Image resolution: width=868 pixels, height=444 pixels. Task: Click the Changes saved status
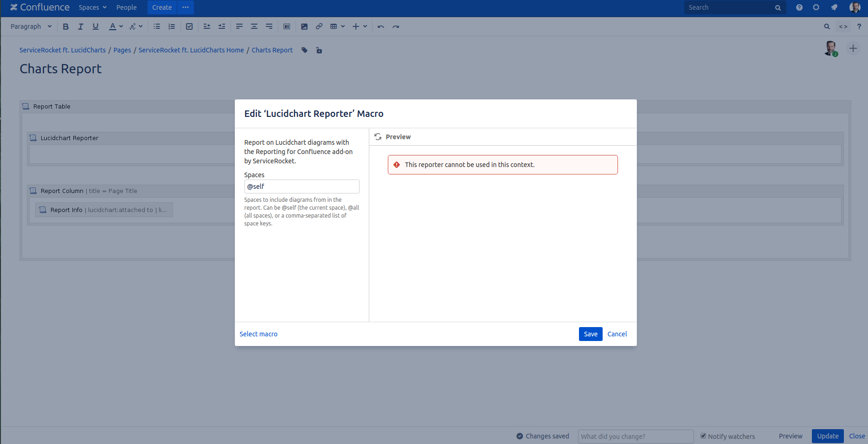click(543, 436)
